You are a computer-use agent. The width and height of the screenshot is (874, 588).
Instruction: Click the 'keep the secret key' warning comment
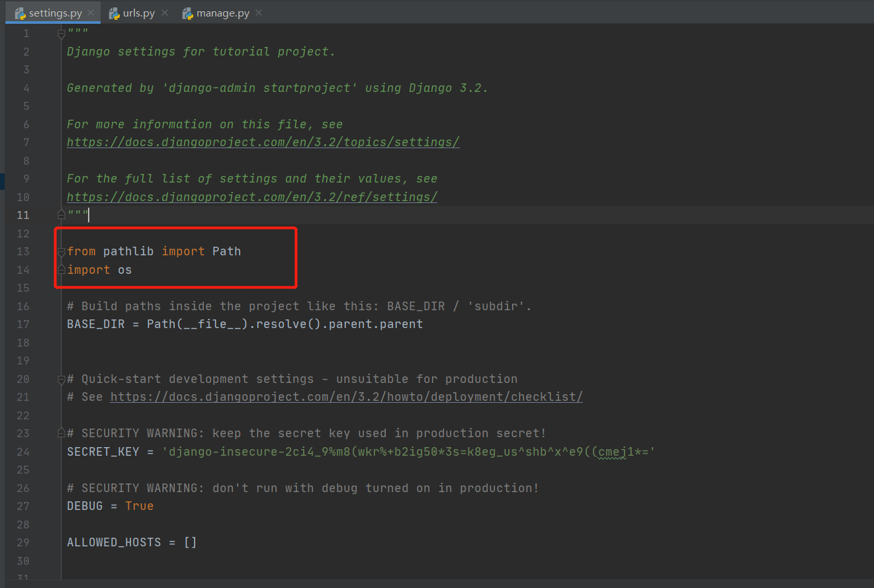coord(307,433)
